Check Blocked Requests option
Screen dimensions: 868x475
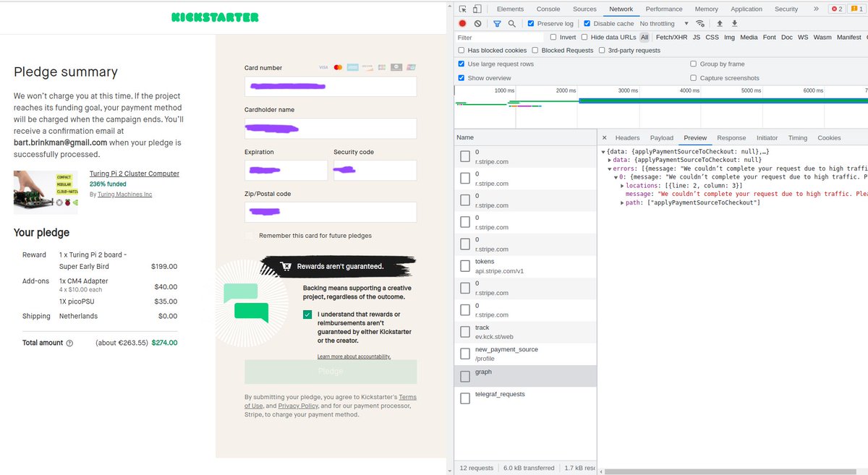click(x=535, y=51)
